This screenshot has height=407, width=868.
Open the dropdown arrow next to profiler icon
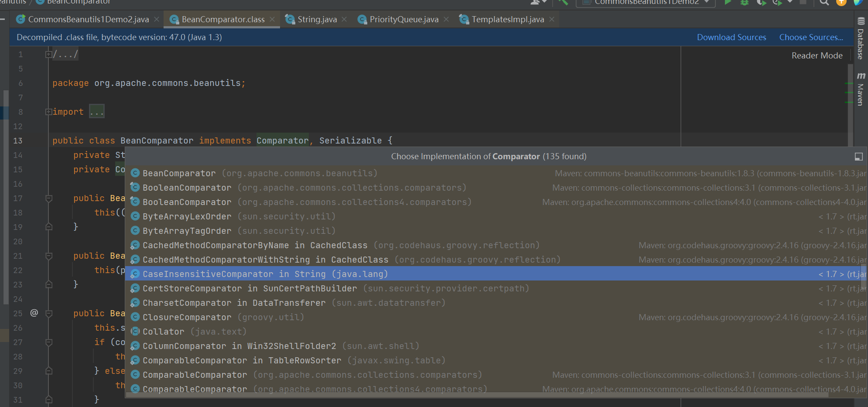(790, 2)
